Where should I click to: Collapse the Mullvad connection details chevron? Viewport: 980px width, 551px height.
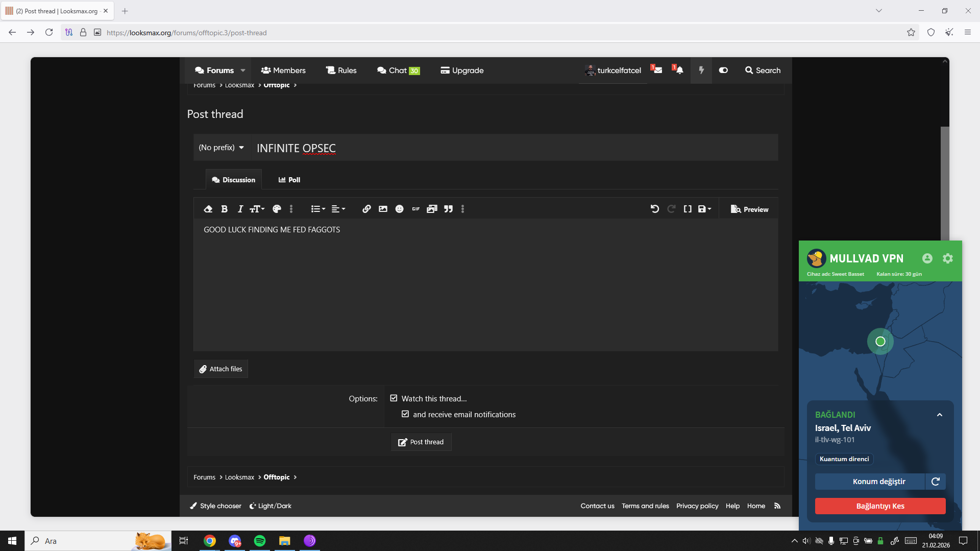point(939,415)
